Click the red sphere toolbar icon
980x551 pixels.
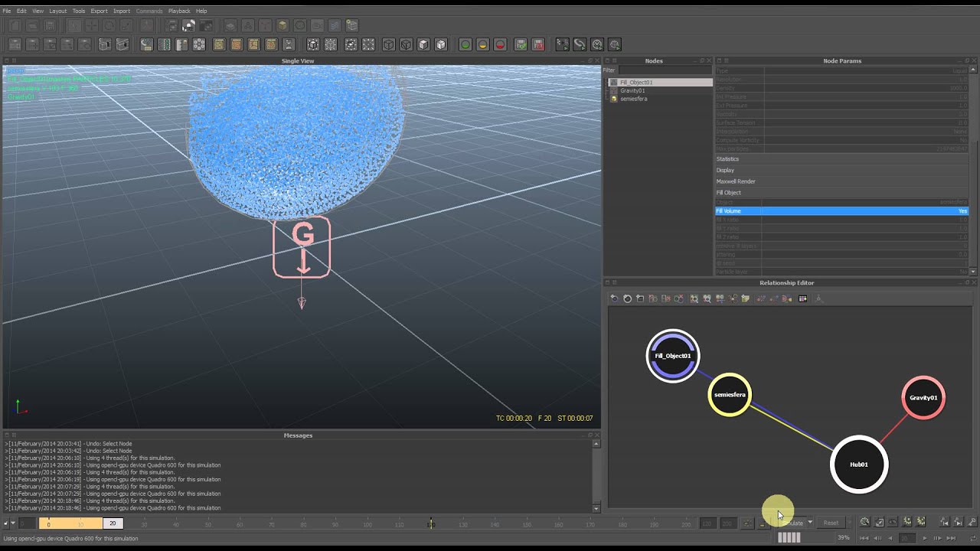click(500, 44)
